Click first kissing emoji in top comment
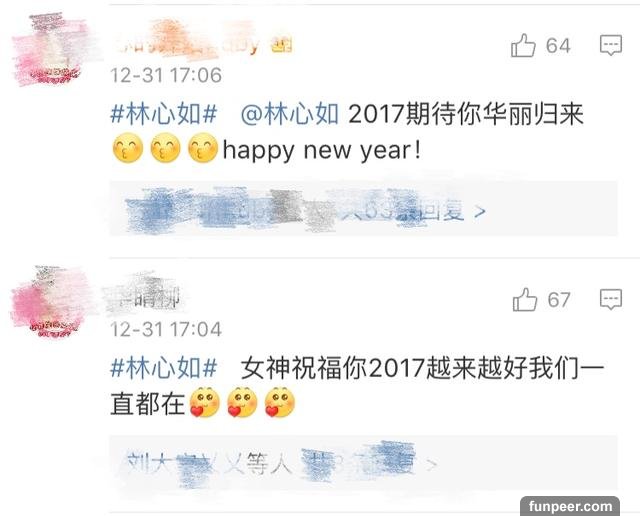640x516 pixels. point(128,148)
